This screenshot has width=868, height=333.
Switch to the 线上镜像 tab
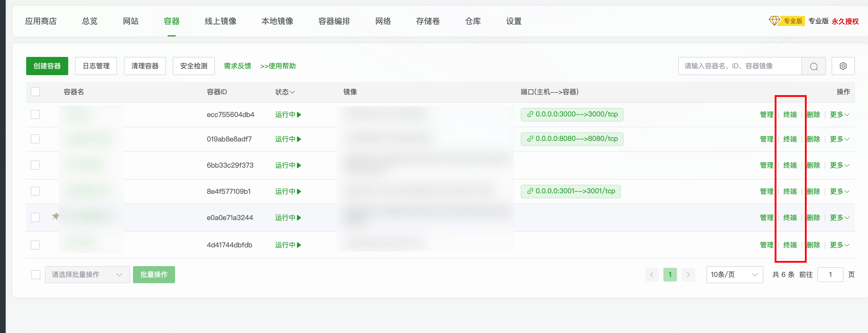pyautogui.click(x=220, y=21)
